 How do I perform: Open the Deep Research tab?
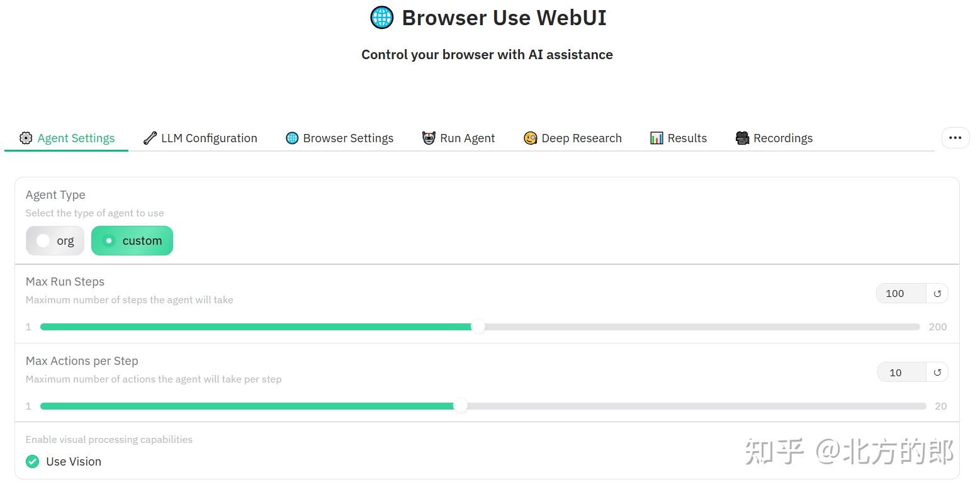point(572,138)
